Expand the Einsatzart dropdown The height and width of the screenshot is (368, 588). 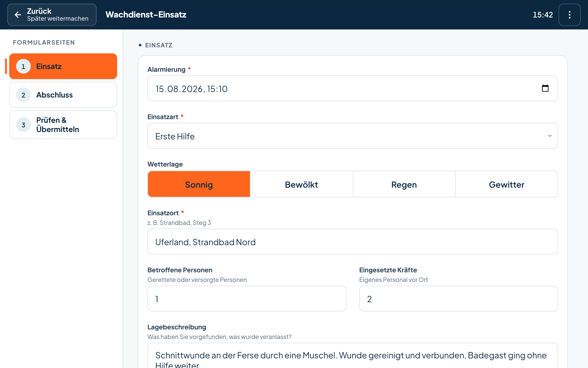tap(352, 136)
